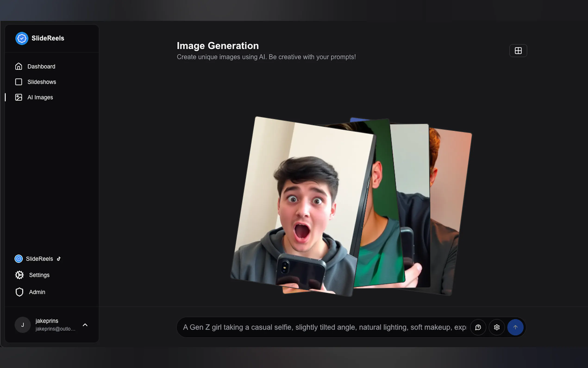The height and width of the screenshot is (368, 588).
Task: Submit the prompt with the arrow button
Action: tap(516, 327)
